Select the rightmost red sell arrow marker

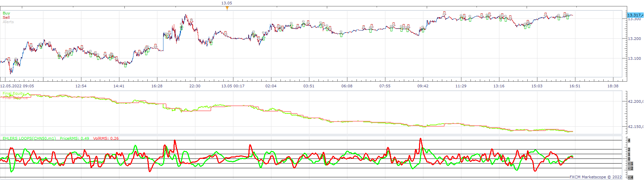coord(565,14)
